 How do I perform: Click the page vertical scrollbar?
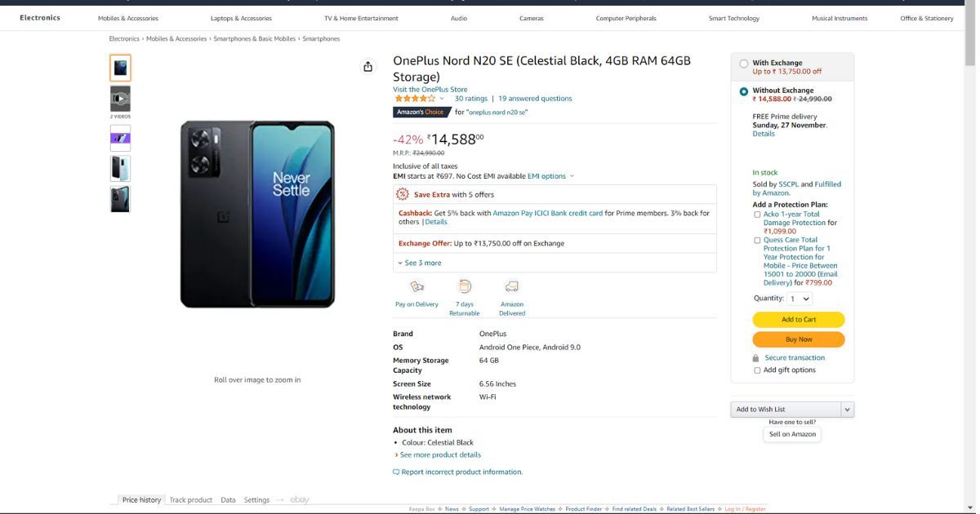click(x=970, y=257)
